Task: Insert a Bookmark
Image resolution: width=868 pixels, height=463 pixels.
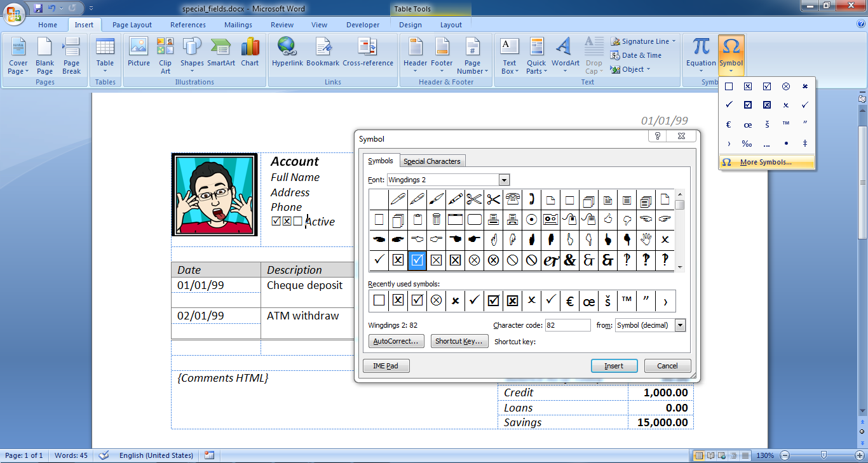Action: pos(323,52)
